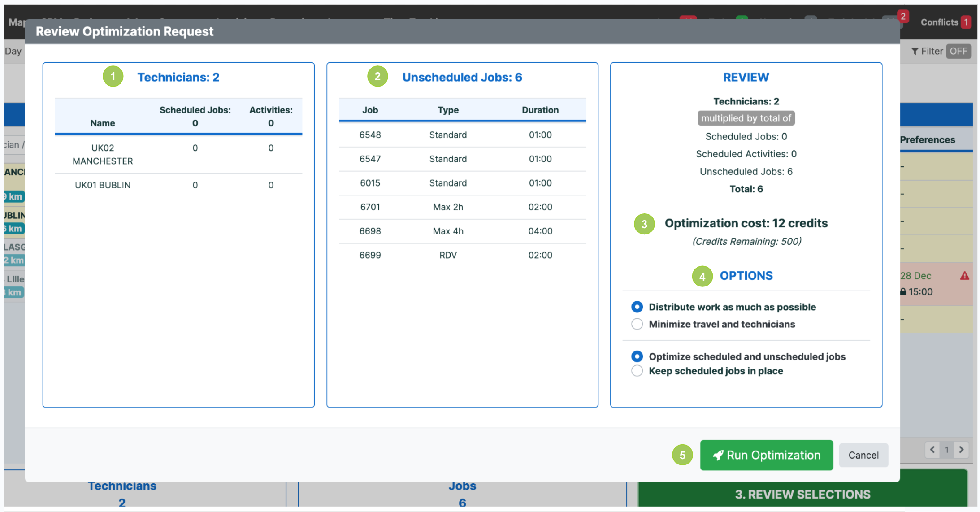
Task: Choose Keep scheduled jobs in place
Action: pyautogui.click(x=637, y=371)
